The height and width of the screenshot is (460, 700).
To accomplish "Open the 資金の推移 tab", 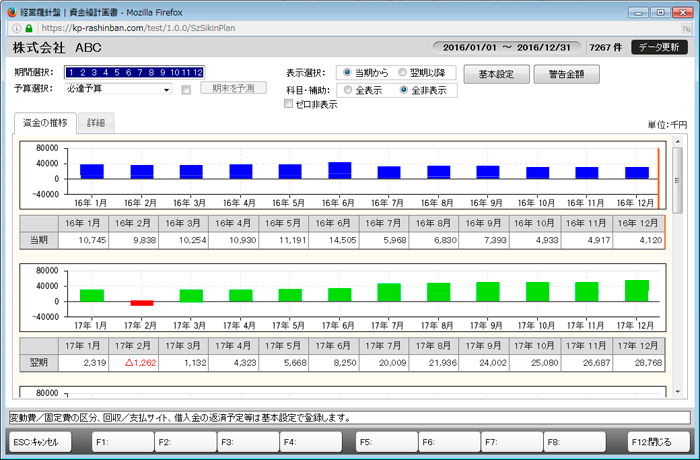I will point(45,122).
